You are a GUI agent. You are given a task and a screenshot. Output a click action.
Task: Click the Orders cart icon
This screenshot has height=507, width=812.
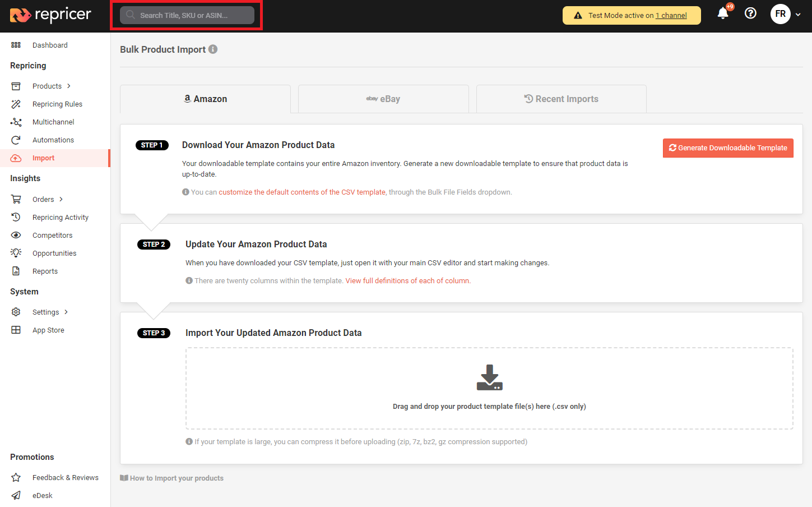16,199
